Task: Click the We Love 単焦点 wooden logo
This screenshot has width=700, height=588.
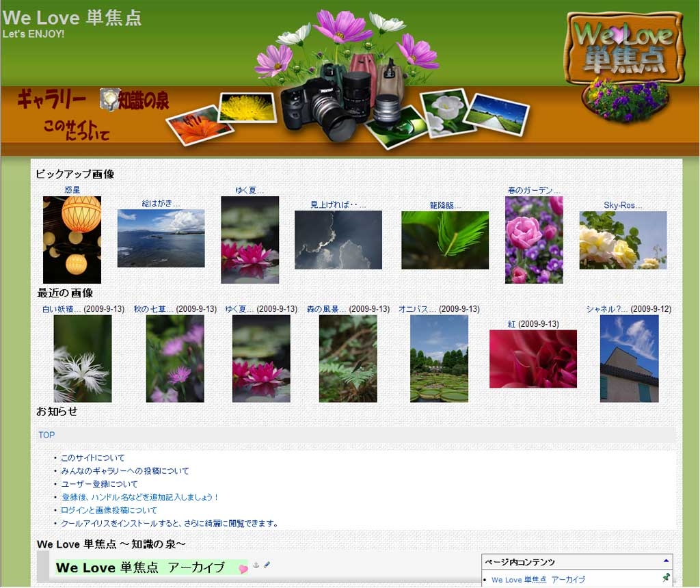Action: point(624,47)
